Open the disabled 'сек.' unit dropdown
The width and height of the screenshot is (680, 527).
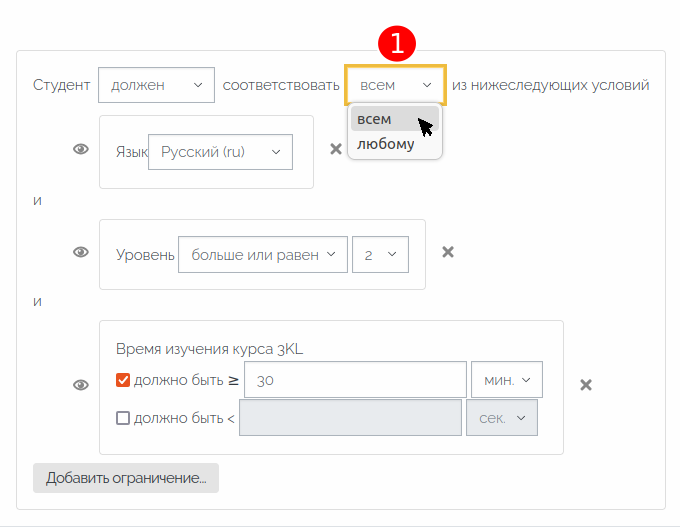[502, 418]
